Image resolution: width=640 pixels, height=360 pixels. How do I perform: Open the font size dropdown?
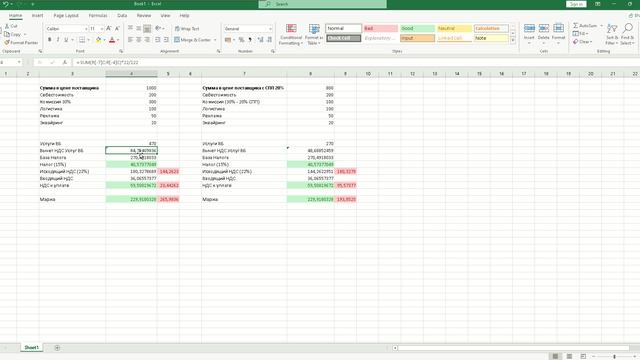point(102,29)
